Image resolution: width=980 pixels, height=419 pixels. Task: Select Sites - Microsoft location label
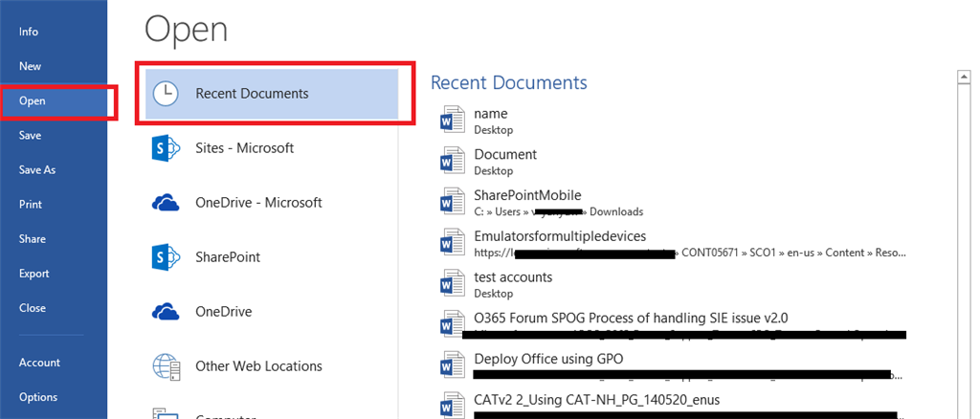pos(244,148)
